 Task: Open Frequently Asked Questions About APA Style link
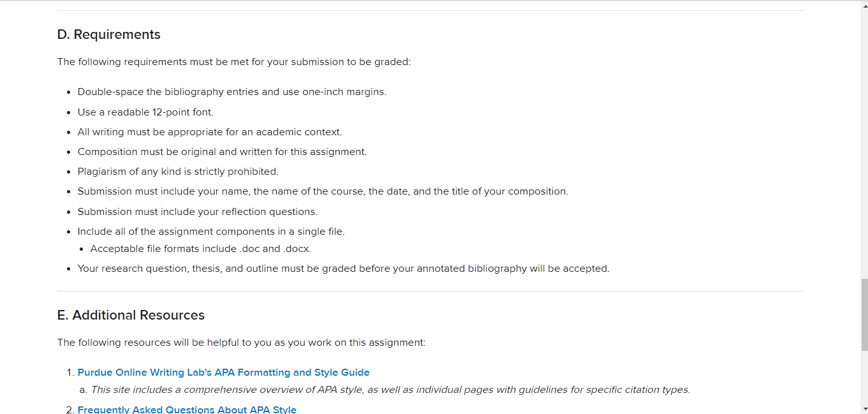187,410
